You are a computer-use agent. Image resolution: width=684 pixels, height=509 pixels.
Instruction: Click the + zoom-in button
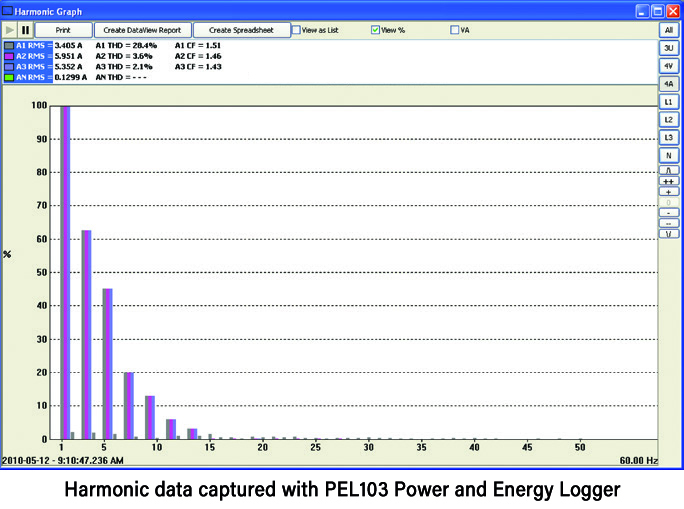point(669,192)
